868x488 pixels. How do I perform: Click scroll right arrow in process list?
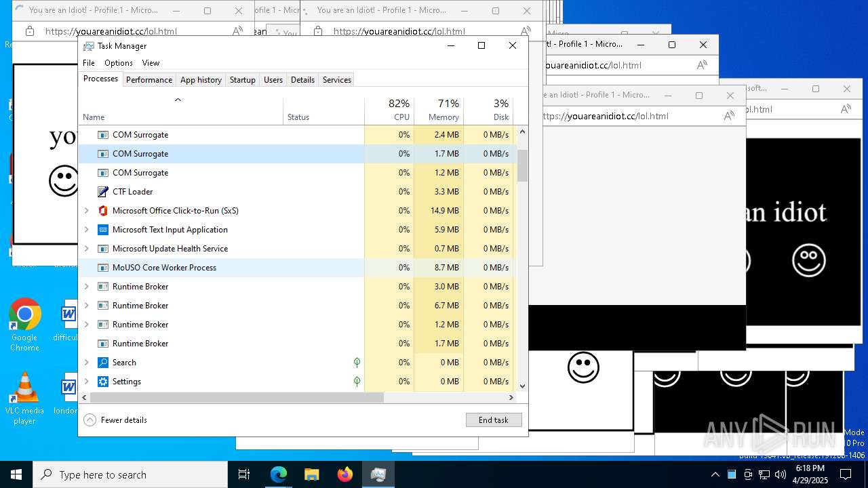pyautogui.click(x=512, y=398)
